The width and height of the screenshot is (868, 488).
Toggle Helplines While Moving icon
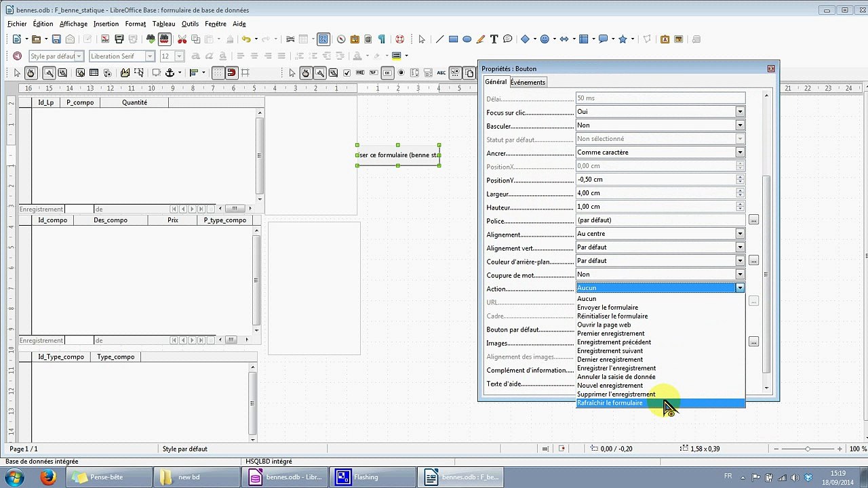click(x=245, y=73)
